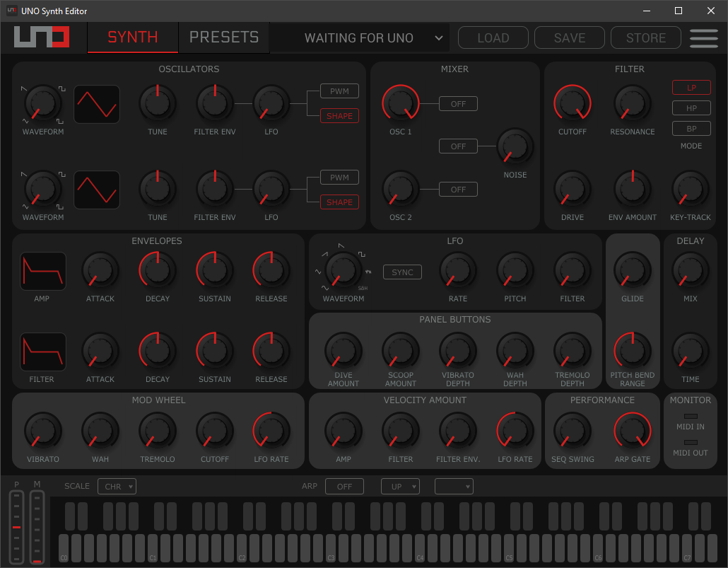Click the MIDI OUT monitor indicator

[x=691, y=443]
